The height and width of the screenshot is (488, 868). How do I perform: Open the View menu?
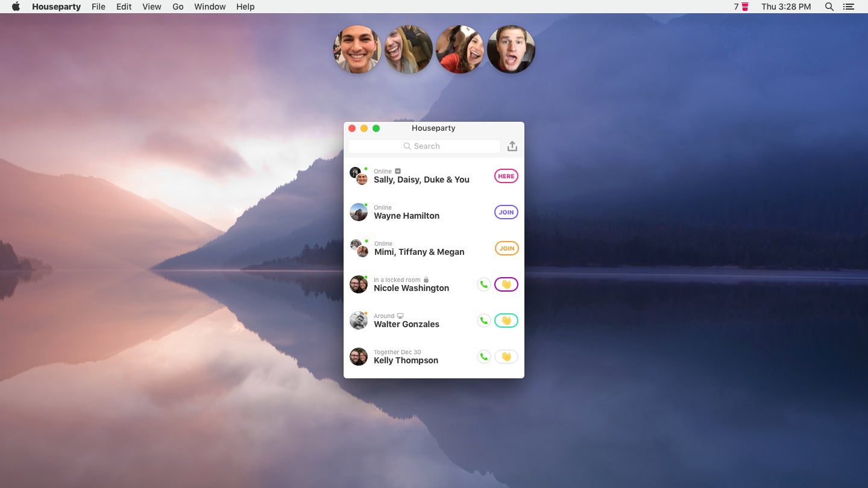coord(152,7)
